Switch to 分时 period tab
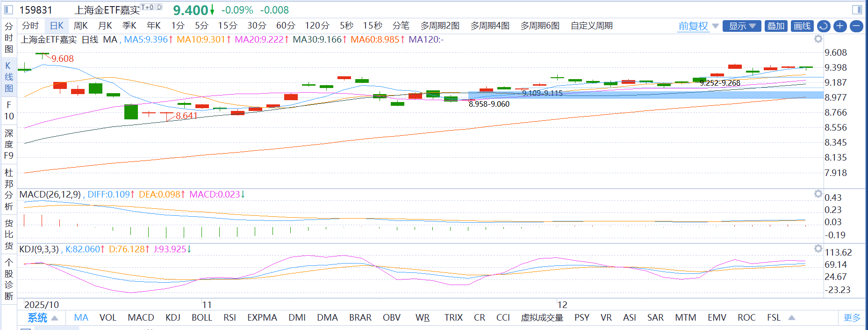Screen dimensions: 868x330 click(30, 26)
